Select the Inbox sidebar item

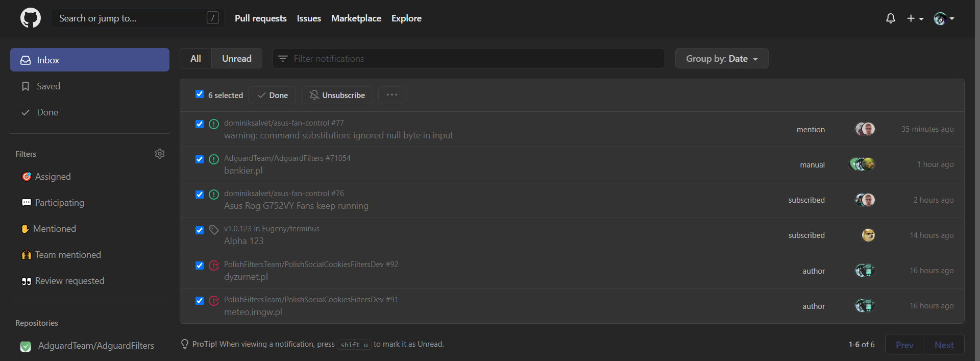[x=90, y=60]
